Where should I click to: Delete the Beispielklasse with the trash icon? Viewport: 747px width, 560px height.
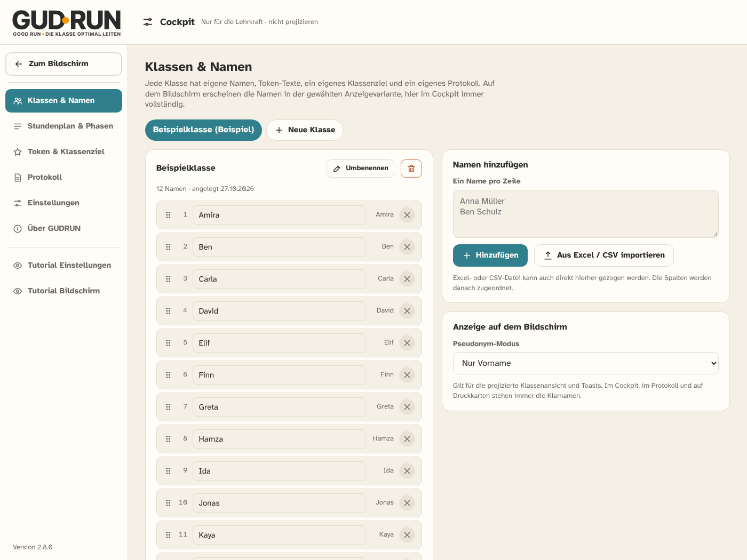pos(411,169)
